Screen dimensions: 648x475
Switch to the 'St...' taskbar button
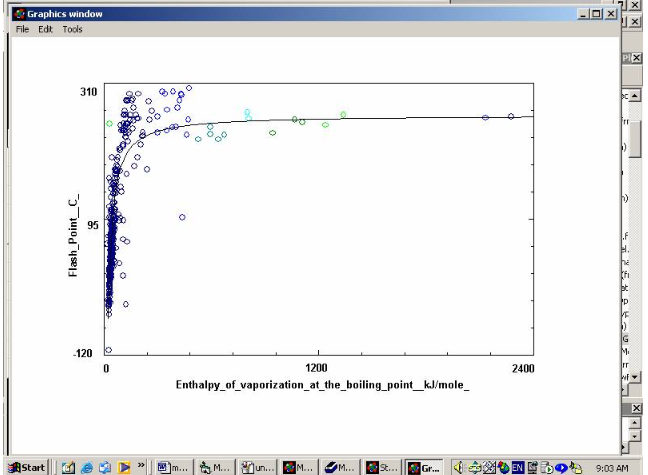(383, 467)
